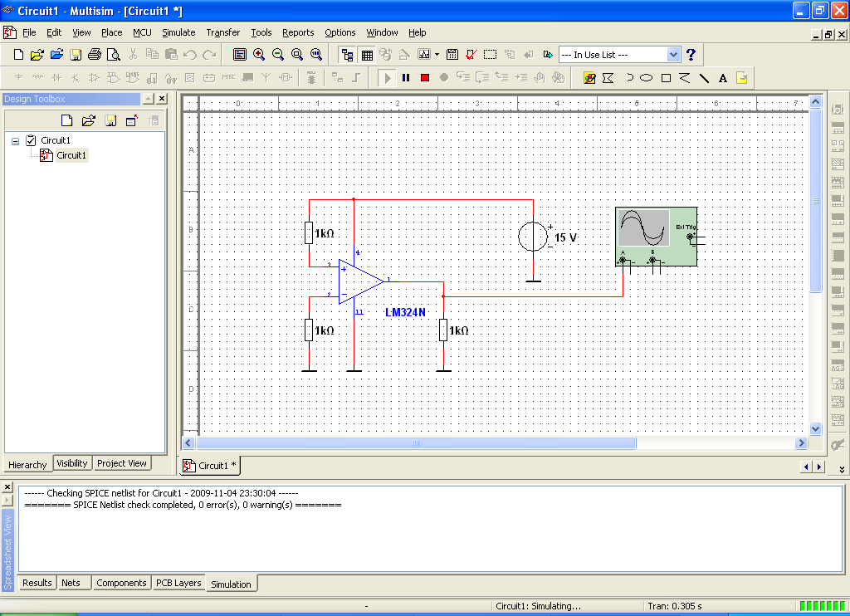Screen dimensions: 850x616
Task: Open the oscilloscope instrument on the schematic
Action: point(657,237)
